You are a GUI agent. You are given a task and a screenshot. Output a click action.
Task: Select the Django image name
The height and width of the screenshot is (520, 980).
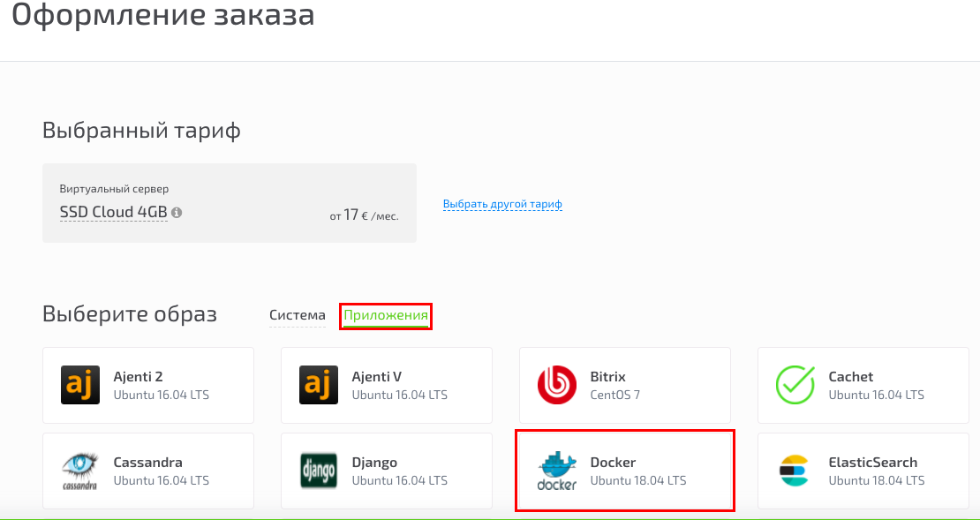click(x=374, y=463)
